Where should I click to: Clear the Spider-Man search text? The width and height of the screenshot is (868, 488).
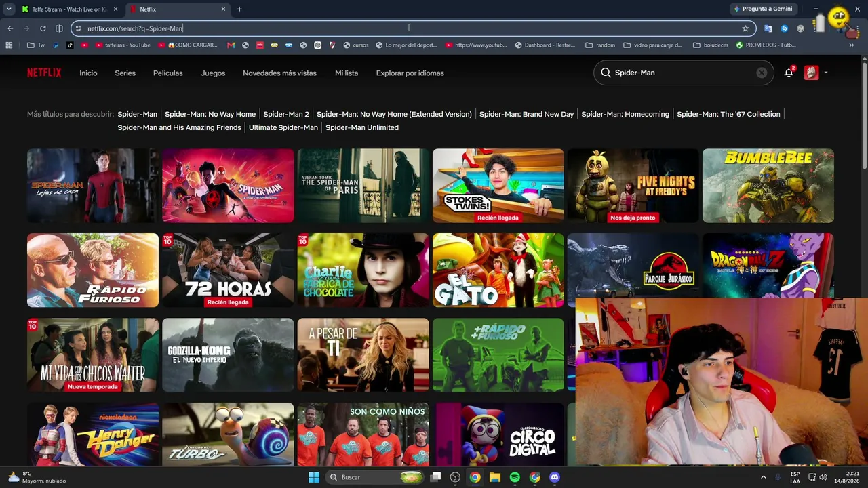coord(762,73)
